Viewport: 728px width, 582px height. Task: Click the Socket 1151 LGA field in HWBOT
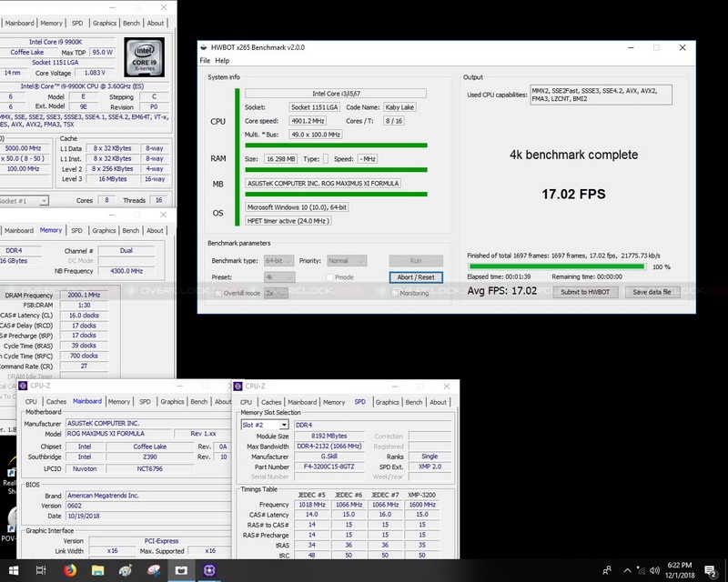point(315,107)
